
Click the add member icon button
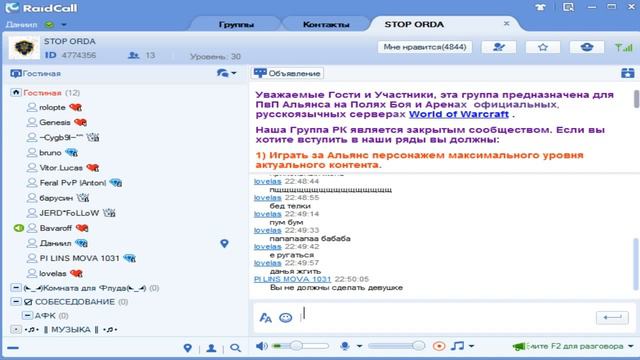(498, 47)
